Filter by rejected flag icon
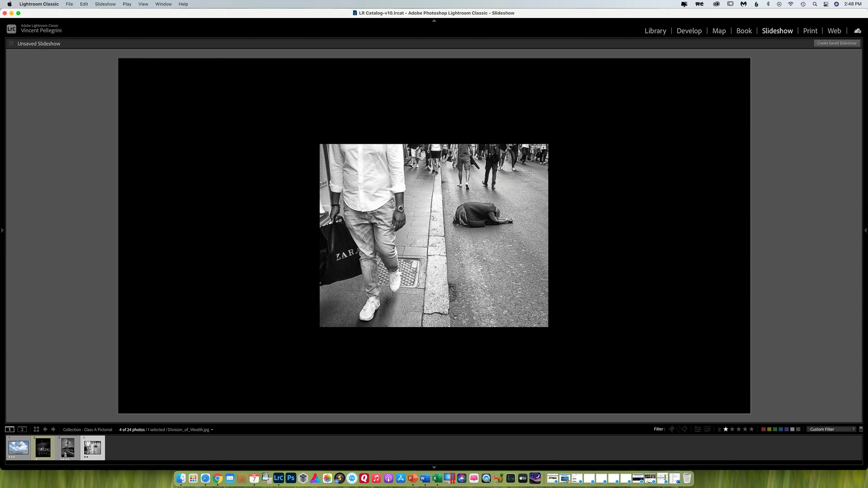The height and width of the screenshot is (488, 868). (684, 429)
